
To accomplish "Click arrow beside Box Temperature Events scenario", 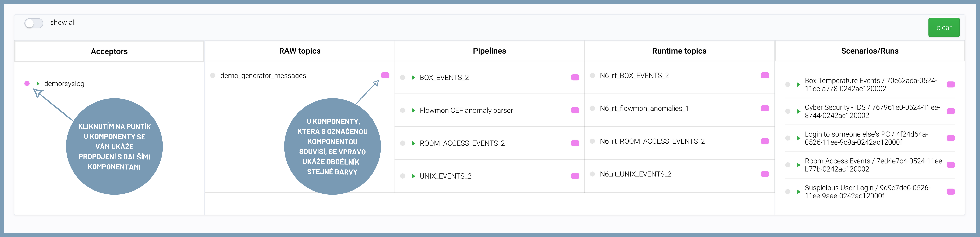I will pyautogui.click(x=799, y=85).
